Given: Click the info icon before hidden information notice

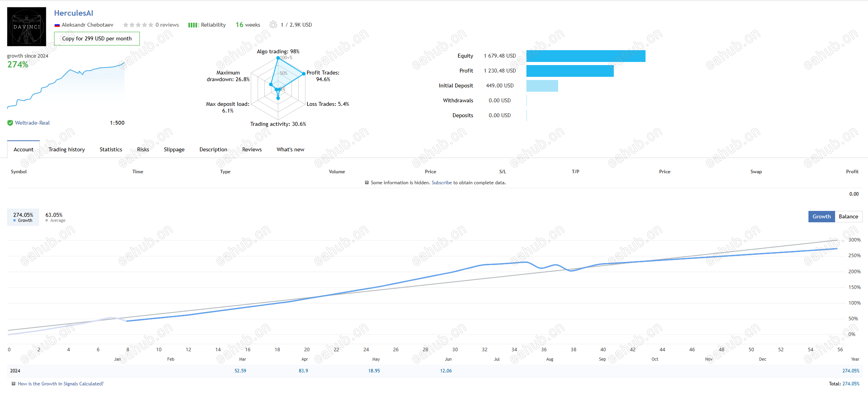Looking at the screenshot, I should point(367,183).
